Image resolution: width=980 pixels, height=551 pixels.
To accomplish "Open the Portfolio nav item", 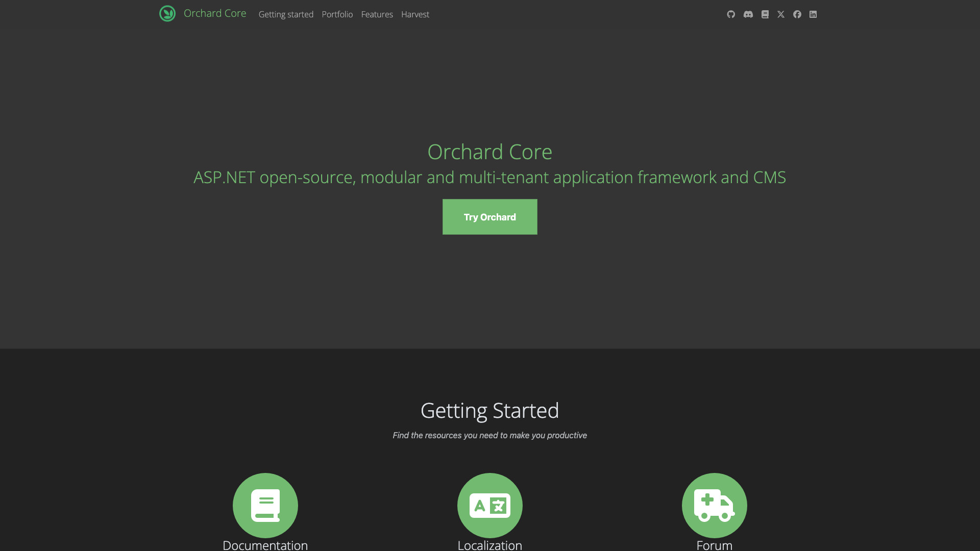I will 337,14.
